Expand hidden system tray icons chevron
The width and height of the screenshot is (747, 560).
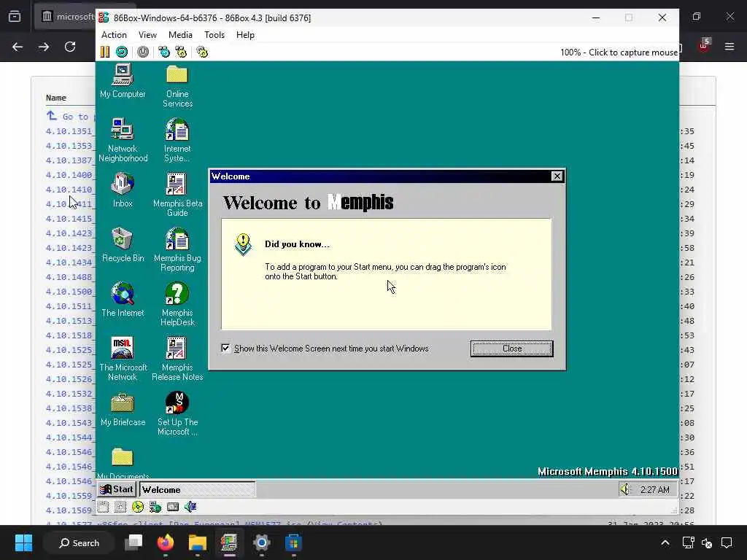(x=665, y=542)
